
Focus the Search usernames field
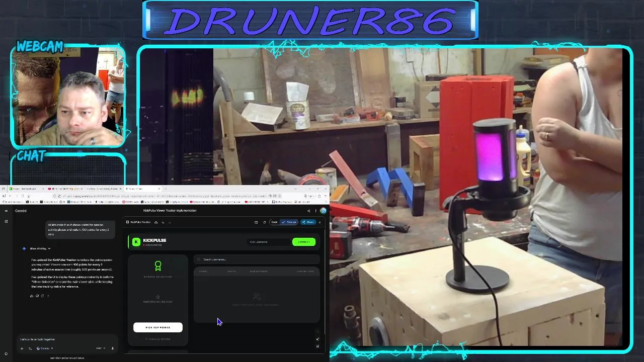point(257,259)
